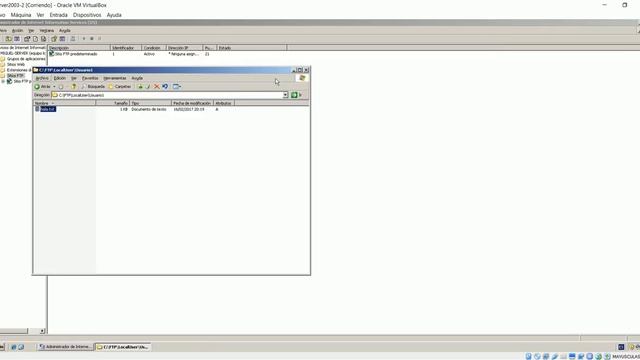This screenshot has height=360, width=640.
Task: Open VirtualBox Entrada menu
Action: [58, 15]
